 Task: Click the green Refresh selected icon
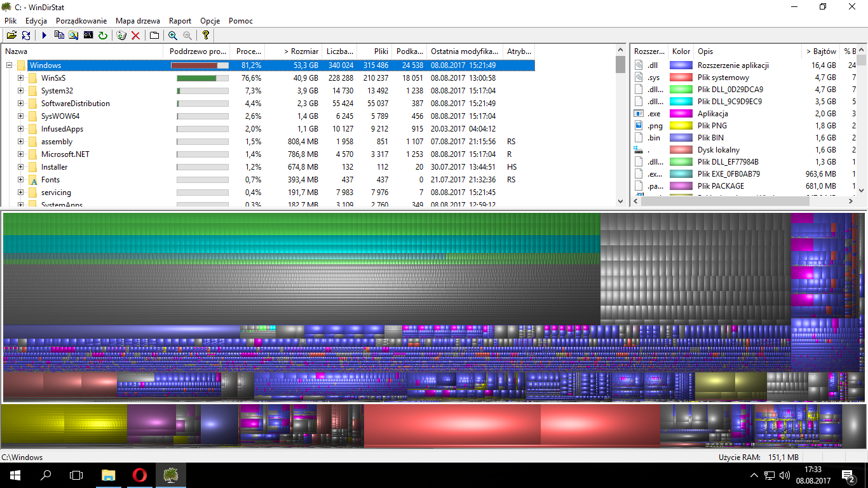click(x=103, y=36)
